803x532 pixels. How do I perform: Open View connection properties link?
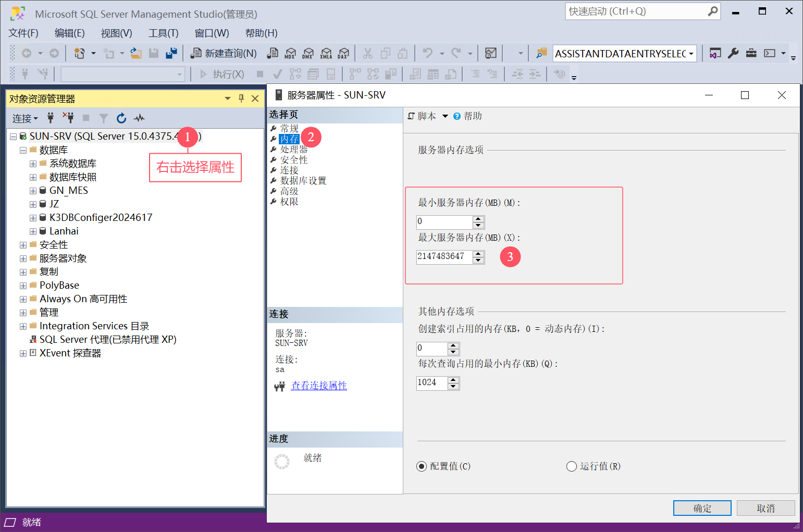(x=319, y=386)
